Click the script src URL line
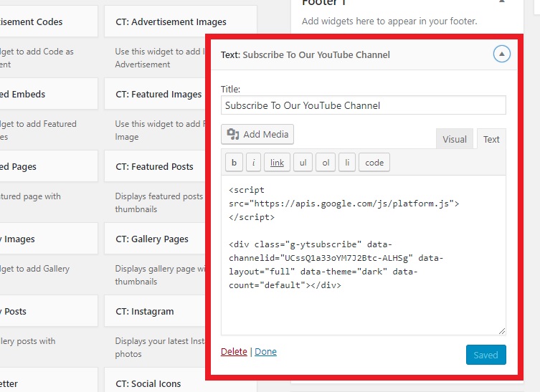 pyautogui.click(x=344, y=204)
